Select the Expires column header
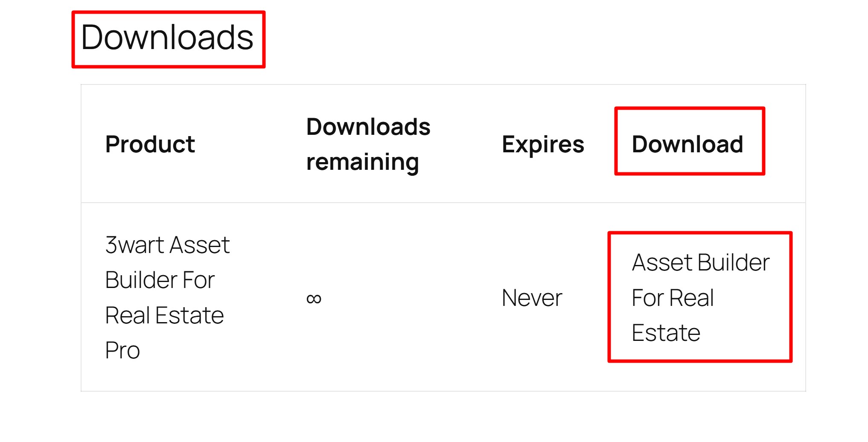Viewport: 868px width, 442px height. (x=543, y=144)
